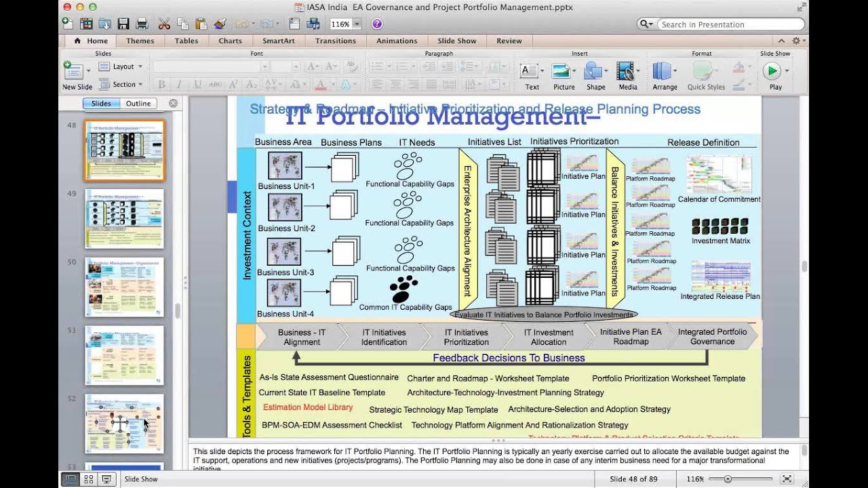
Task: Switch to the Home tab
Action: [x=92, y=41]
